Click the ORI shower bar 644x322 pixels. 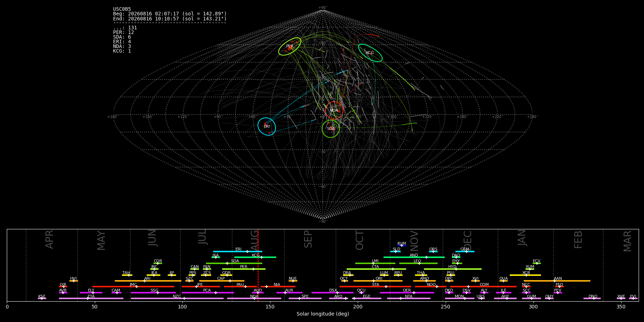click(378, 281)
